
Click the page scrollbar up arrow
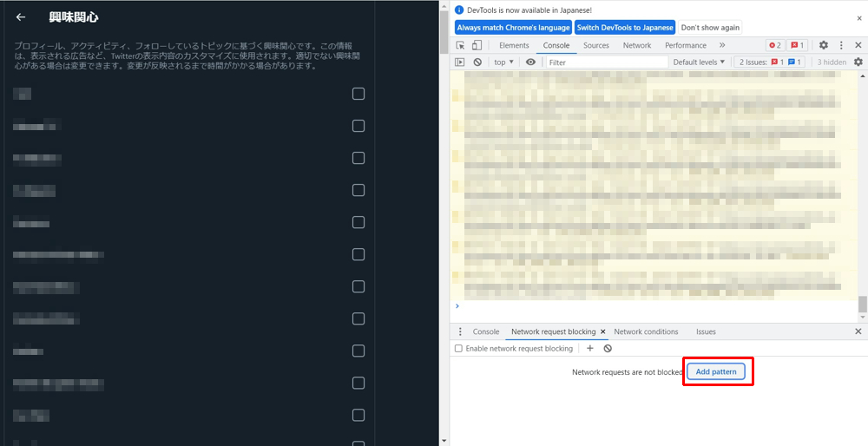tap(444, 5)
